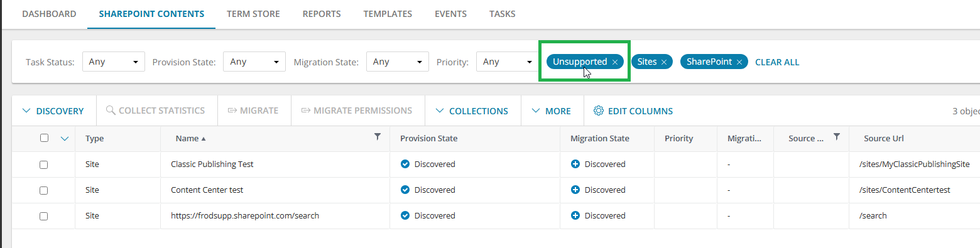Check the frodsupp.sharepoint.com/search row checkbox
This screenshot has width=980, height=248.
[x=44, y=216]
